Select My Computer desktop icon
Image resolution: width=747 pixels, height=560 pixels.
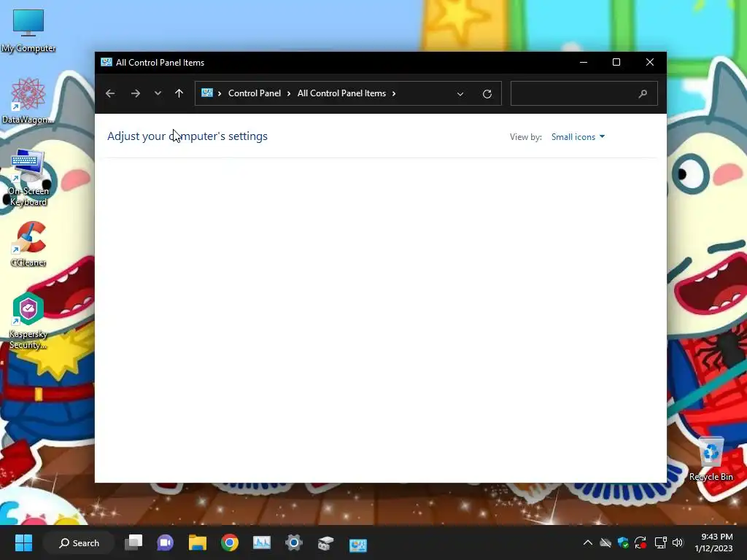pos(28,30)
